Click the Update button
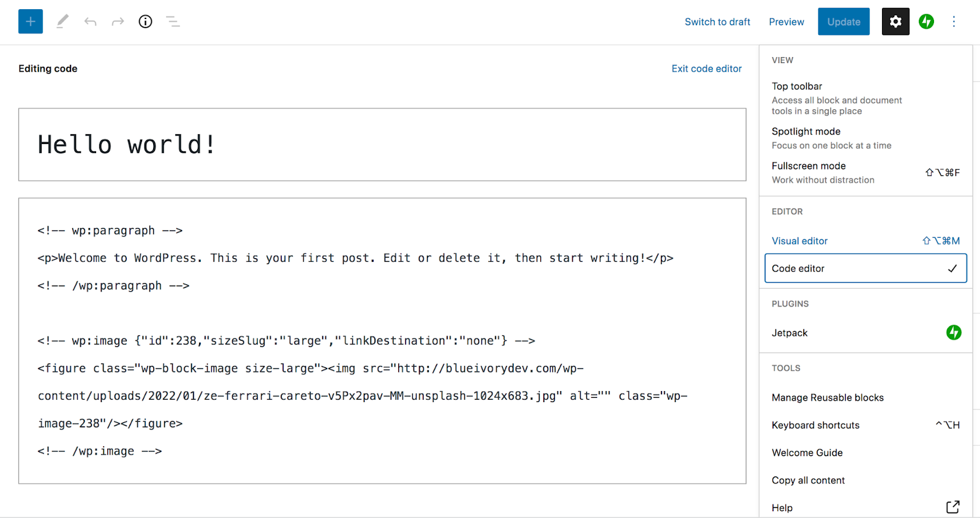Viewport: 980px width, 518px height. [843, 21]
